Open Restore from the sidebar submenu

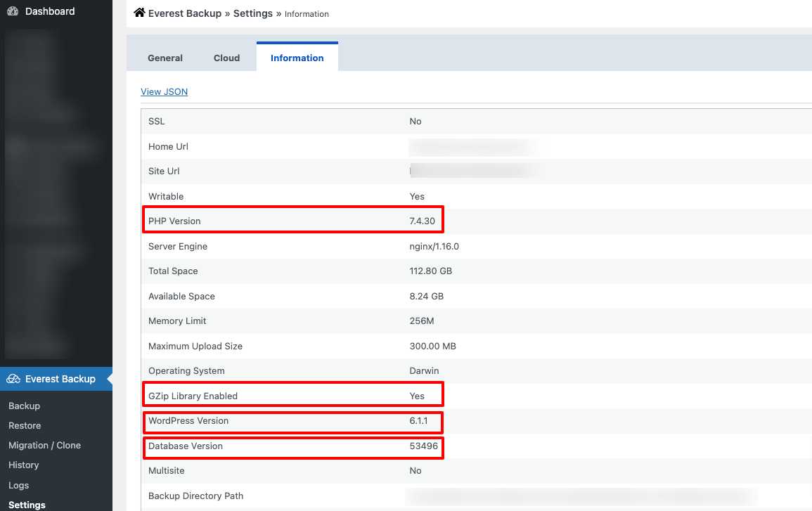pyautogui.click(x=25, y=425)
